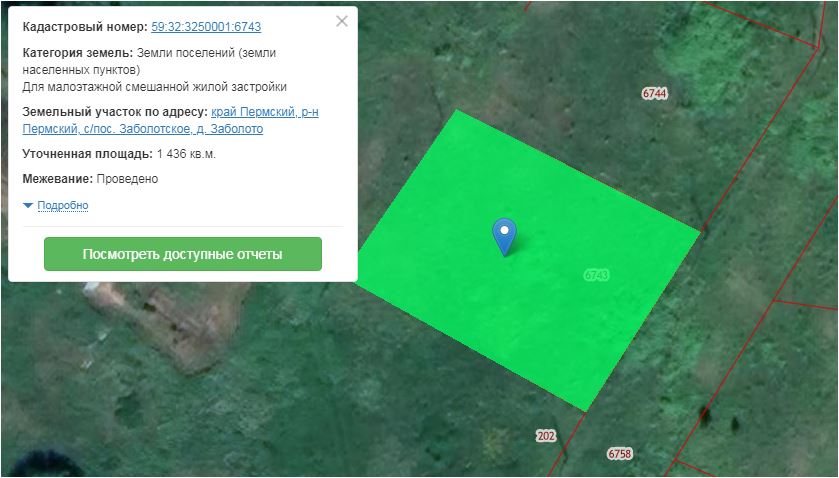Screen dimensions: 839x478
Task: Select parcel label 6744 on map
Action: pyautogui.click(x=654, y=94)
